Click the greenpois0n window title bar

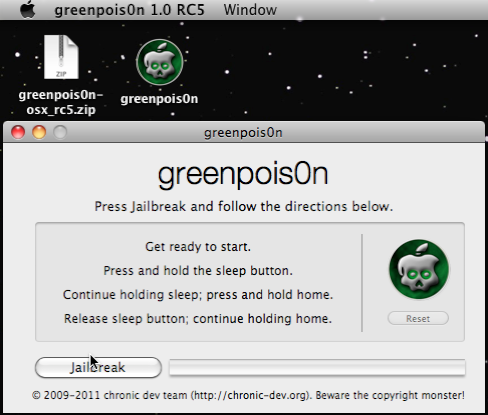coord(244,133)
